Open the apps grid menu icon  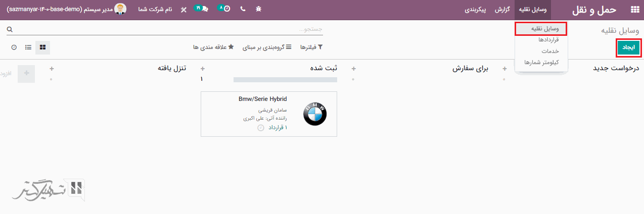[x=634, y=10]
